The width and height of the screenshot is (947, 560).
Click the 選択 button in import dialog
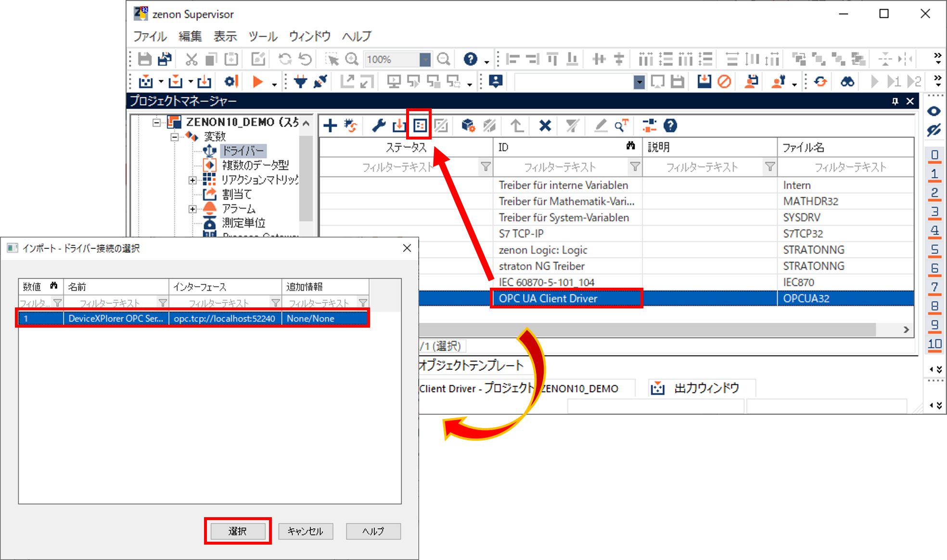pyautogui.click(x=238, y=531)
